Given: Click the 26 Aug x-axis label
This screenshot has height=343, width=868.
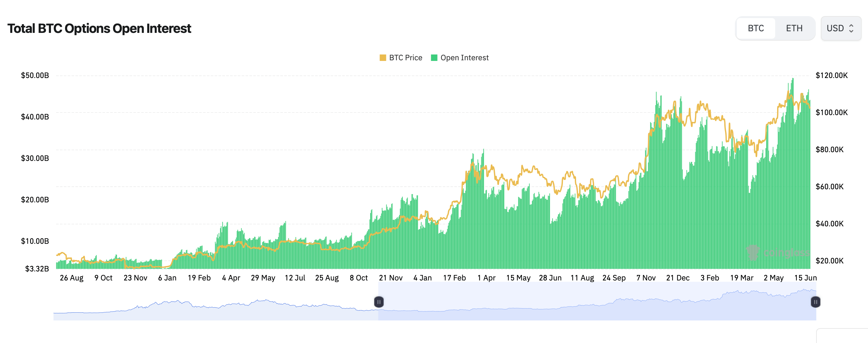Looking at the screenshot, I should coord(72,278).
